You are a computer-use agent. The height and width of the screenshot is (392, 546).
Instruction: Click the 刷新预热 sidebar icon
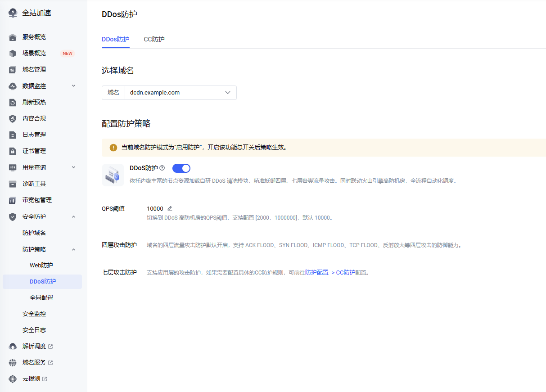click(13, 102)
